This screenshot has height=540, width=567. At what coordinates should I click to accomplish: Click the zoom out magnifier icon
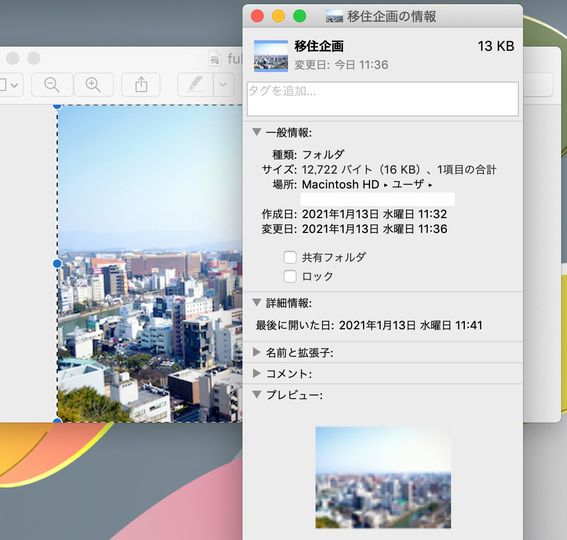(x=52, y=85)
